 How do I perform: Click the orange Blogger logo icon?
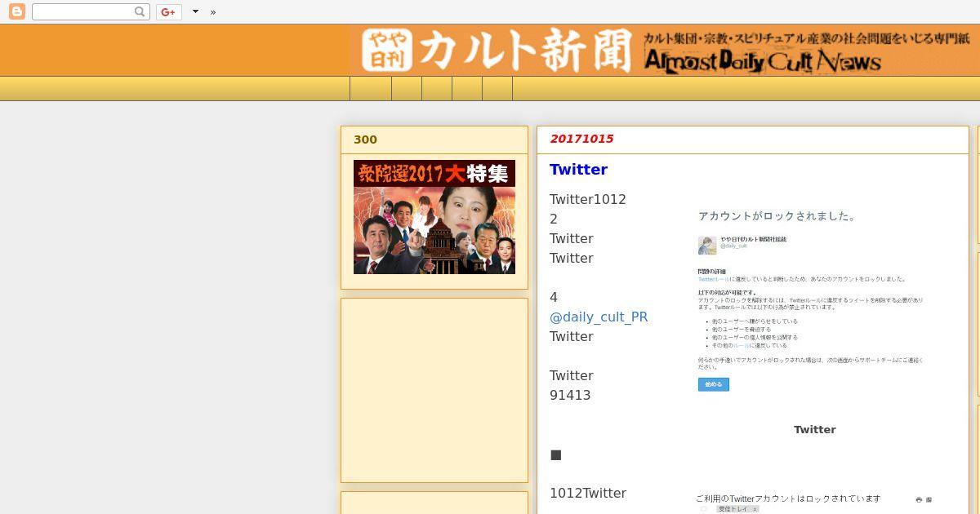(x=16, y=11)
